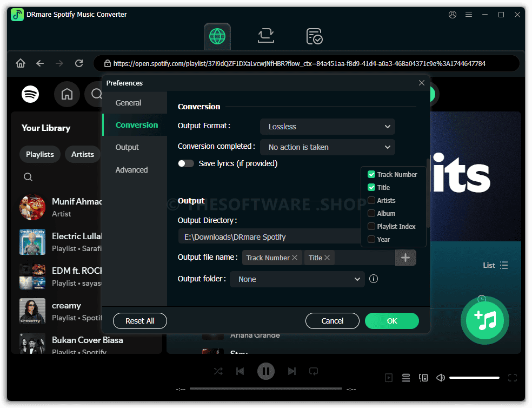The image size is (532, 408).
Task: Select the Conversion preferences tab
Action: click(135, 125)
